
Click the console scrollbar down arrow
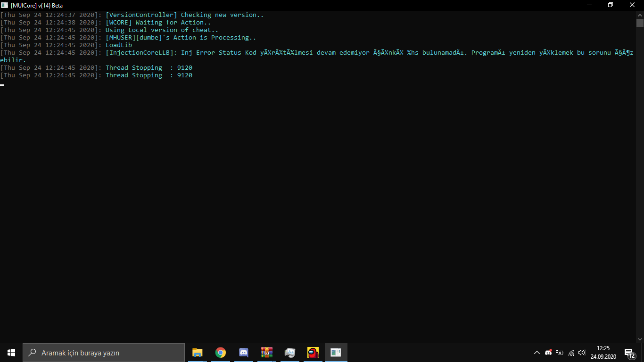tap(640, 338)
